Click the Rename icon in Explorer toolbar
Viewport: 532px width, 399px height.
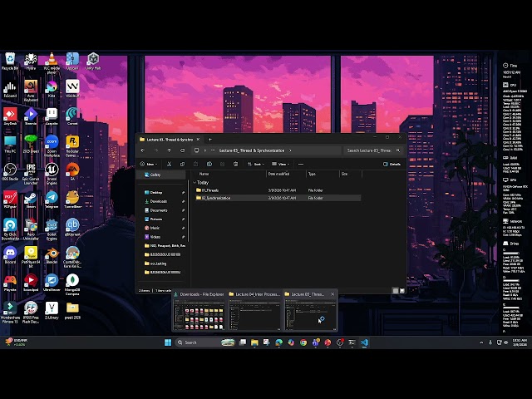(x=209, y=165)
